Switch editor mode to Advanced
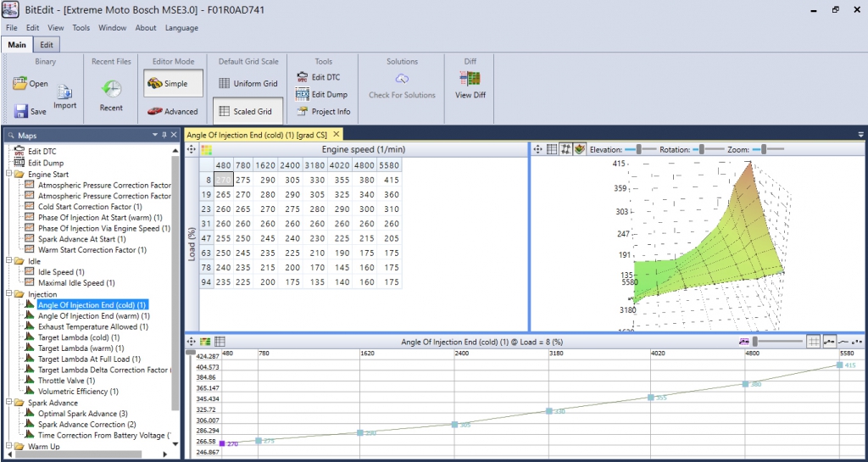This screenshot has height=462, width=868. tap(173, 111)
